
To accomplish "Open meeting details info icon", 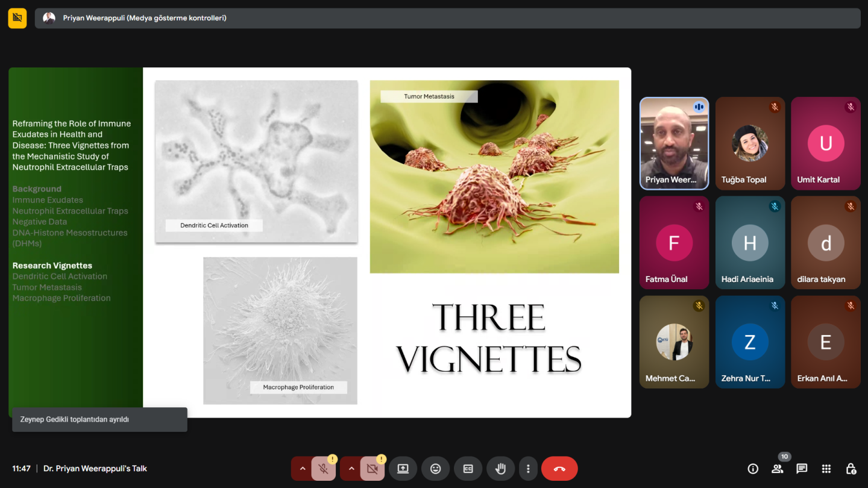I will [753, 469].
